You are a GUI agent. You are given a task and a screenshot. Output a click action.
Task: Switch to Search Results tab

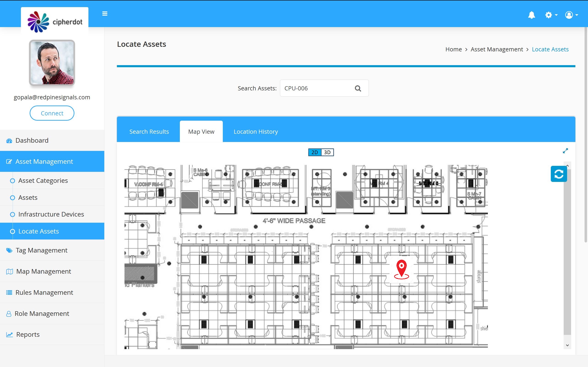[149, 132]
